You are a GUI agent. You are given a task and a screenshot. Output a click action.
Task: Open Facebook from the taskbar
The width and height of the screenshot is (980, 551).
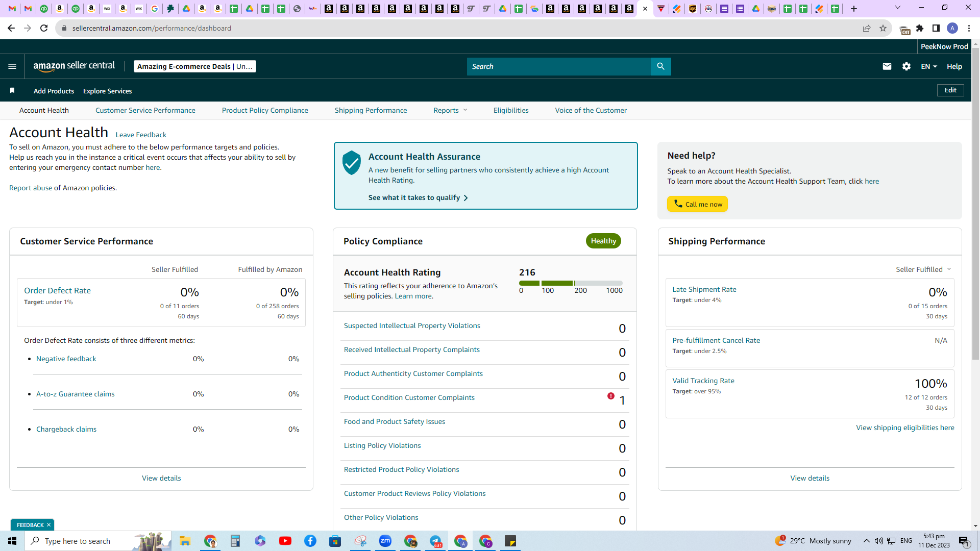310,541
